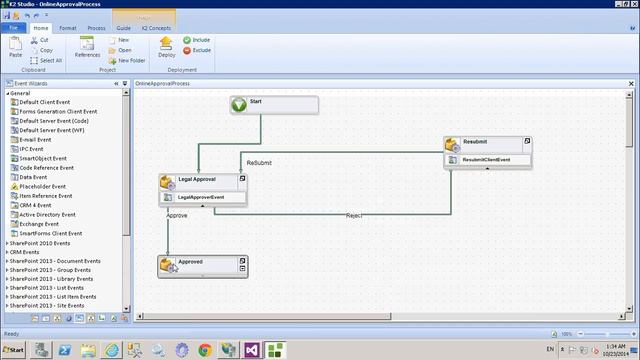Switch to the Format ribbon tab

[x=68, y=28]
